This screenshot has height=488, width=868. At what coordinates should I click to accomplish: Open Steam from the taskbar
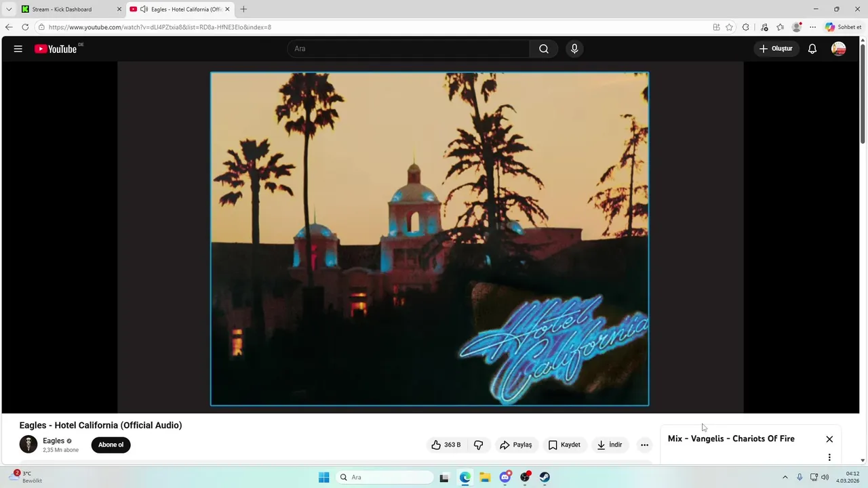[x=545, y=477]
